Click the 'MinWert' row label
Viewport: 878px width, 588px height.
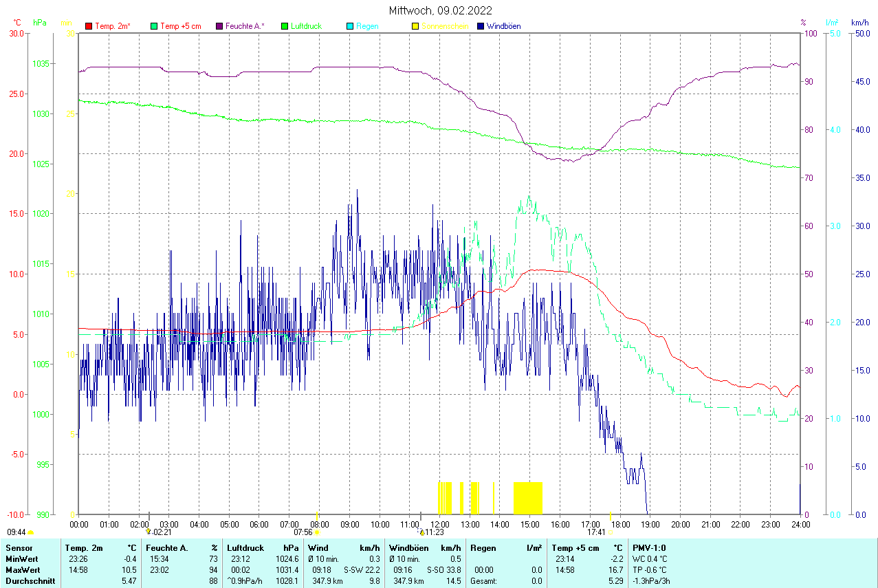click(x=21, y=559)
